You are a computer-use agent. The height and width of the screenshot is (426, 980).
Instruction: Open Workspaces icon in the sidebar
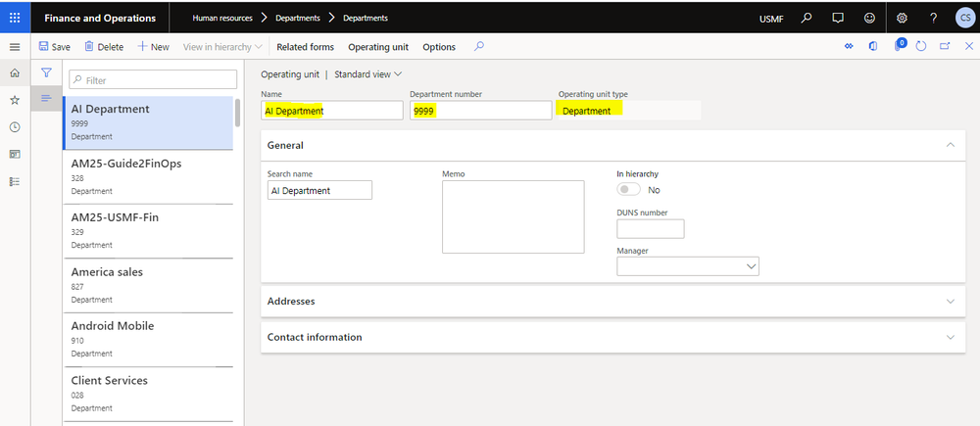pyautogui.click(x=15, y=154)
